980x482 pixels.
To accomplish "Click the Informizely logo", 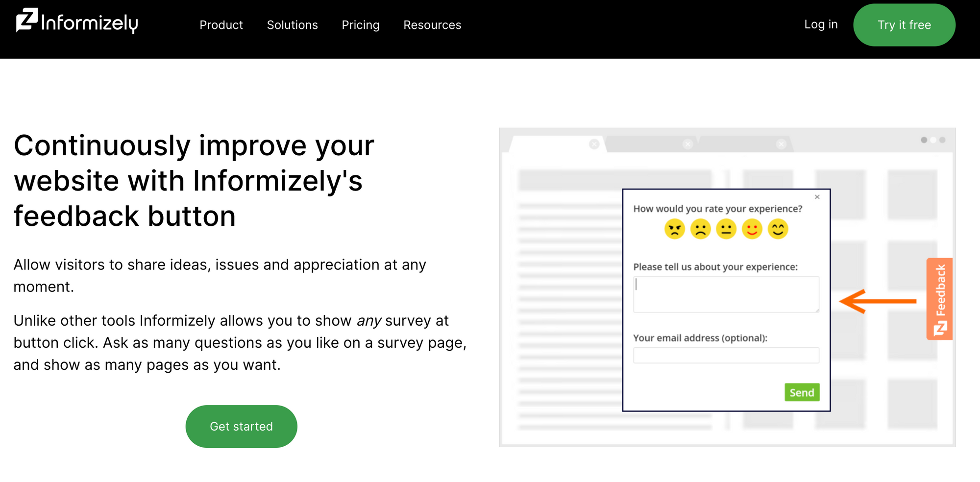I will pyautogui.click(x=77, y=21).
